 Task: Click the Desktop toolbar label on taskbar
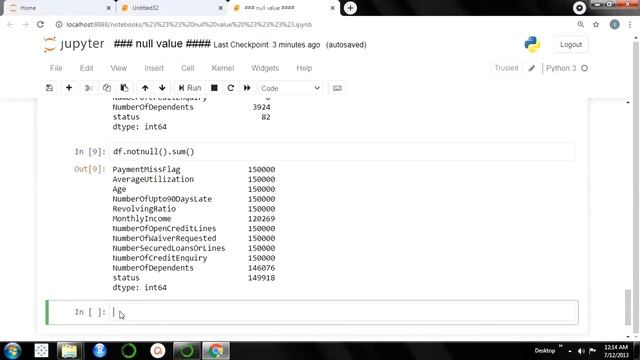(545, 351)
